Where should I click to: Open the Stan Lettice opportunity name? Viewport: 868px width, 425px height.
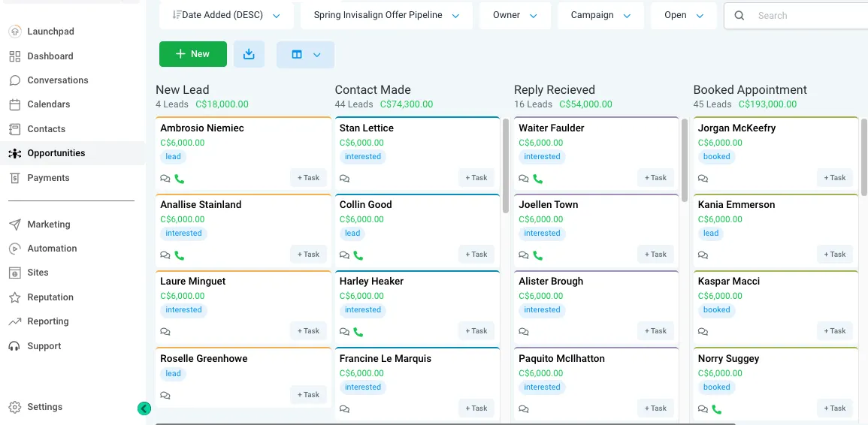coord(367,128)
